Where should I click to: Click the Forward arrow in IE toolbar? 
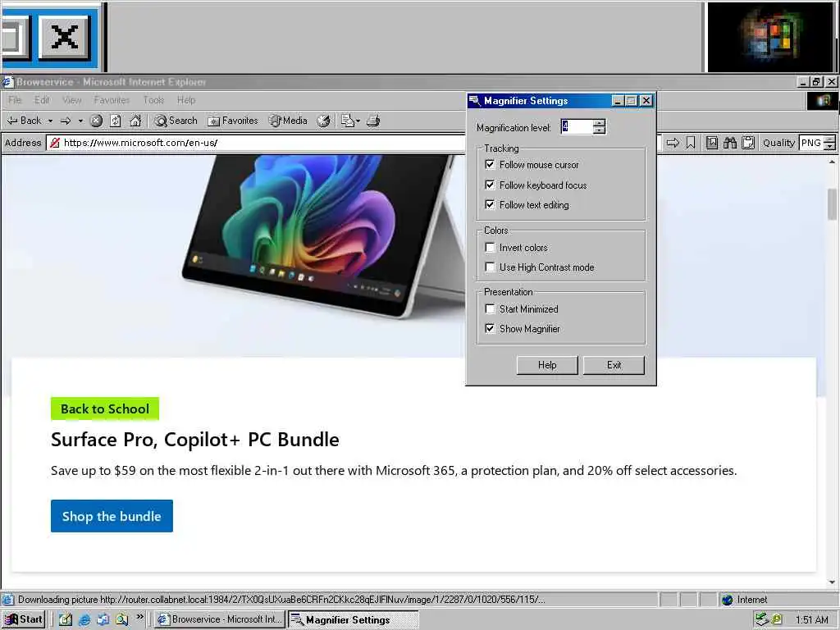coord(66,121)
